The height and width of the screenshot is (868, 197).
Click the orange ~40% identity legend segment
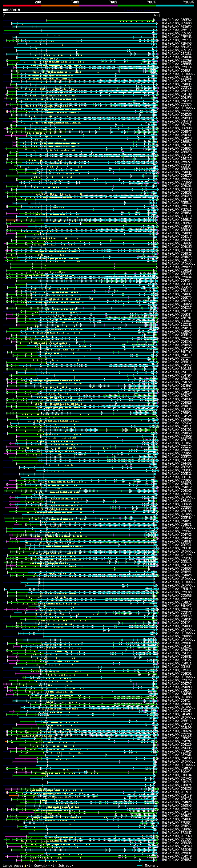[x=60, y=6]
